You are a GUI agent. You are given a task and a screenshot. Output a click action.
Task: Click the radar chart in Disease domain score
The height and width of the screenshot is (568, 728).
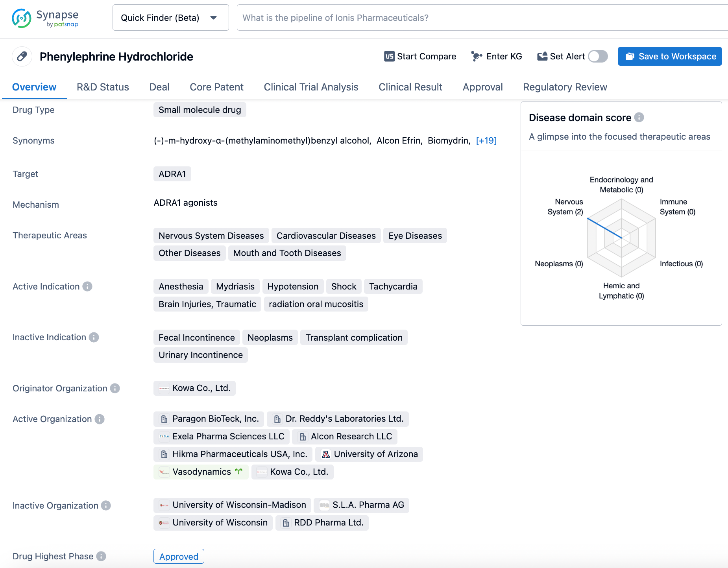pyautogui.click(x=621, y=238)
